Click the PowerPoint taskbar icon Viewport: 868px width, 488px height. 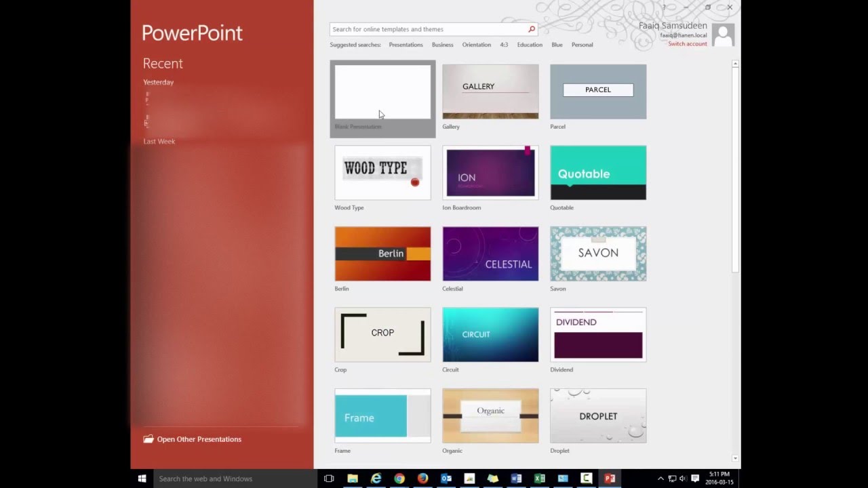coord(610,479)
